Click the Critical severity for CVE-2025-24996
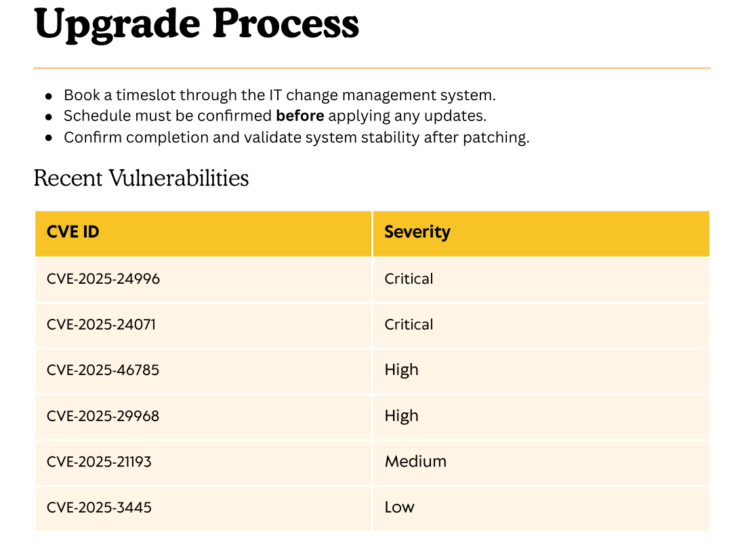This screenshot has width=744, height=560. pos(409,279)
